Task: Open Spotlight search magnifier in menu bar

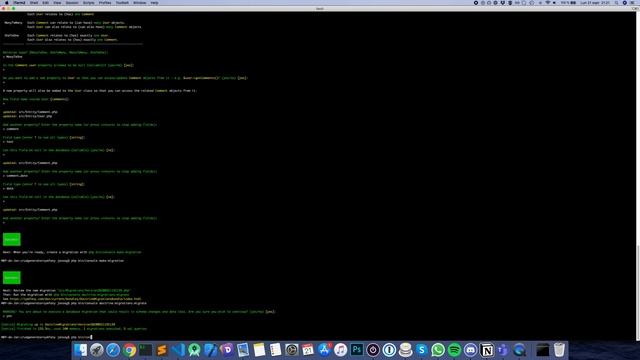Action: (616, 2)
